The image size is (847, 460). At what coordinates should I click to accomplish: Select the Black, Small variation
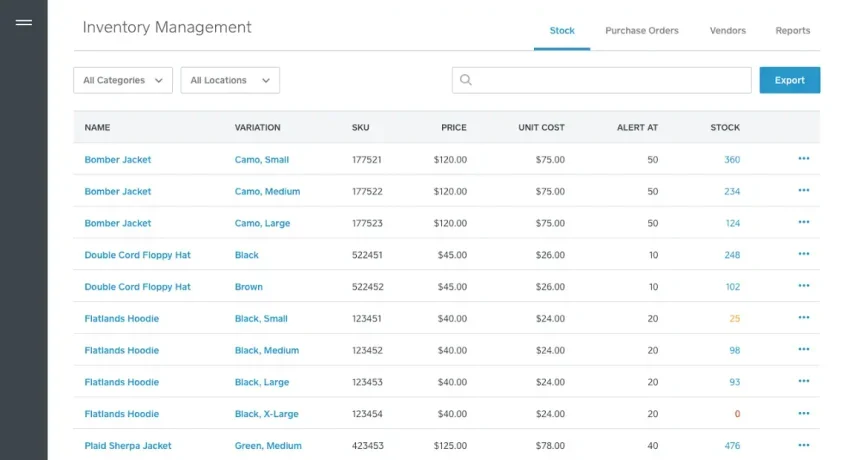click(x=261, y=319)
